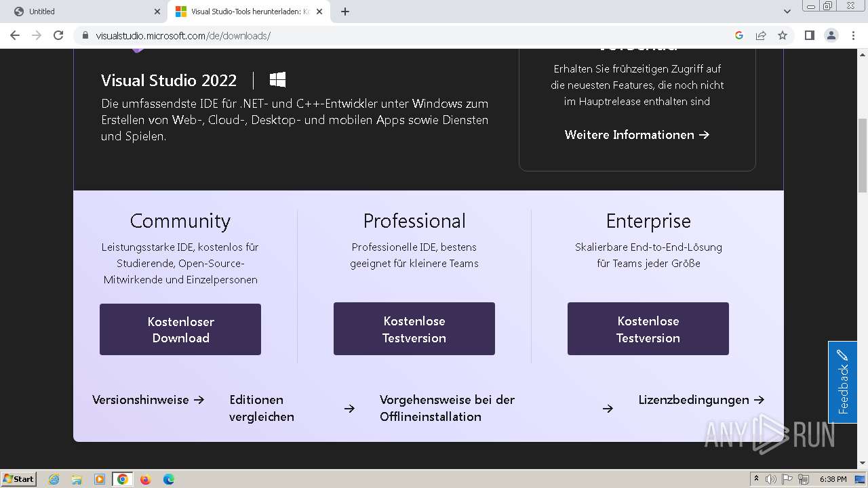
Task: Click the Google icon in address bar
Action: point(739,35)
